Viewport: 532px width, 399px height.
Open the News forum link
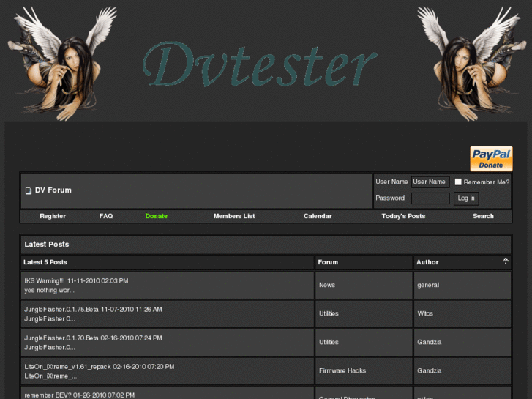click(x=327, y=285)
